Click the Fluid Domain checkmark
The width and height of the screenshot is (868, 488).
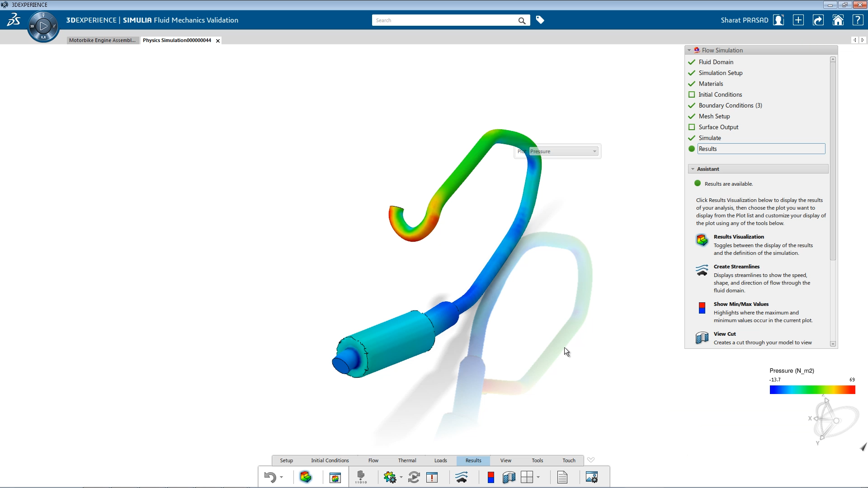coord(691,62)
